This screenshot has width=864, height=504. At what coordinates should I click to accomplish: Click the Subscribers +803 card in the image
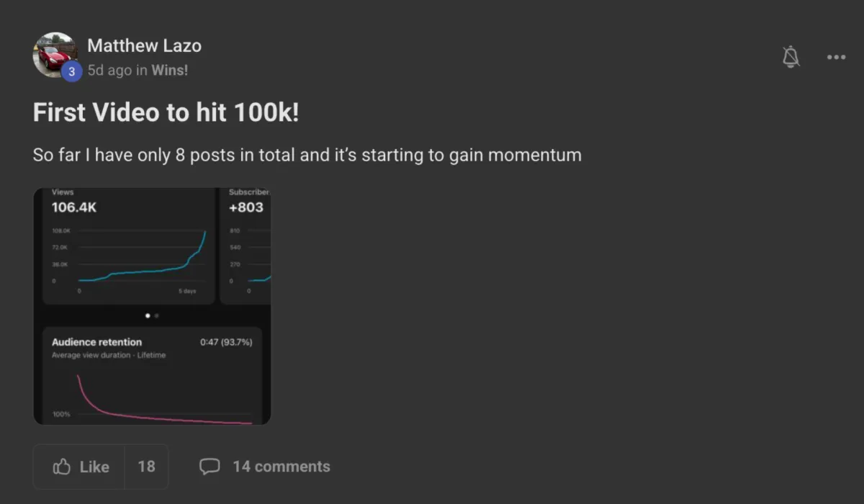coord(247,245)
